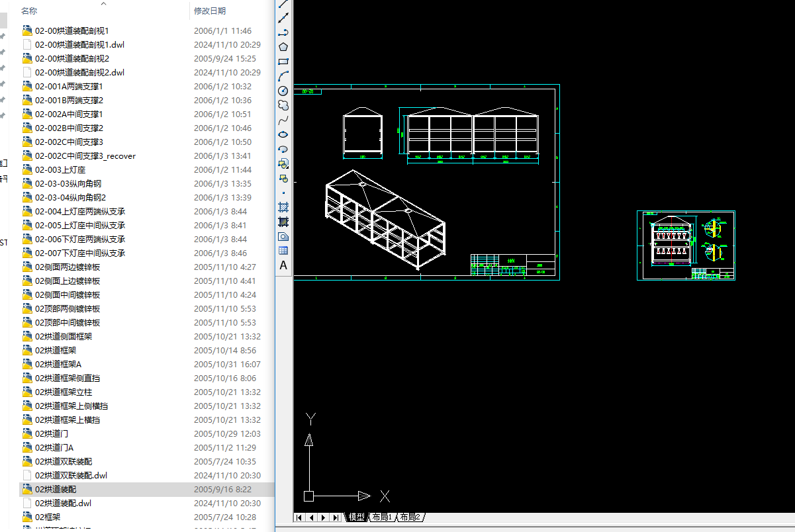795x532 pixels.
Task: Click previous layout tab arrow
Action: click(311, 517)
